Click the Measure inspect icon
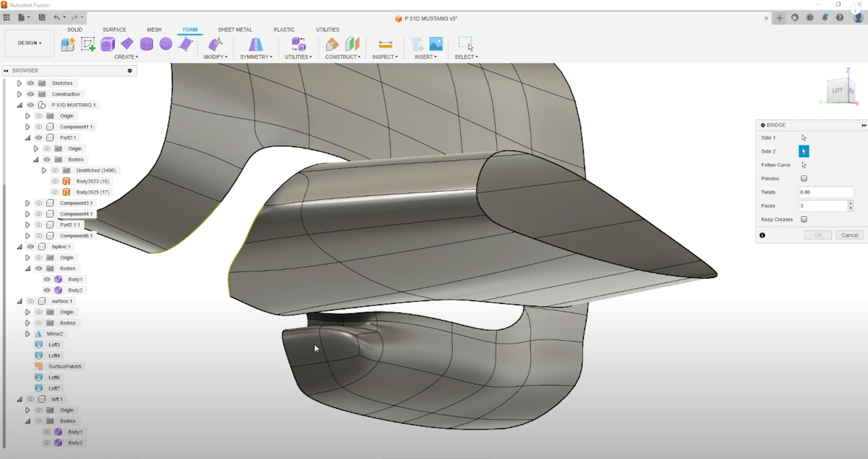868x459 pixels. [385, 44]
